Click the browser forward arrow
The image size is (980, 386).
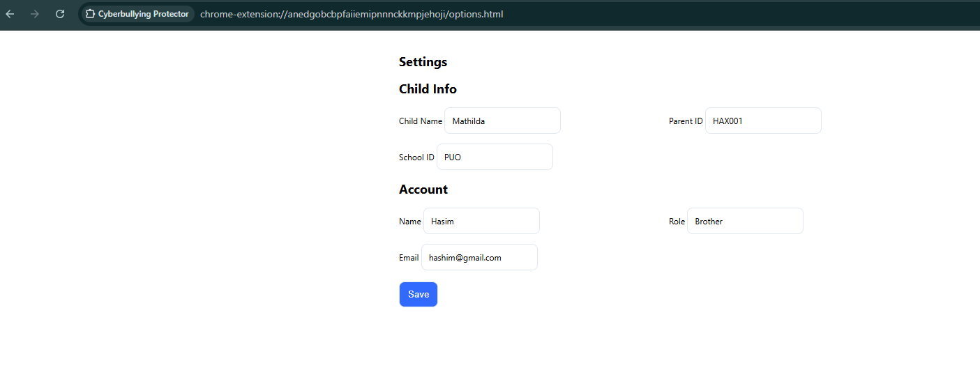tap(35, 14)
